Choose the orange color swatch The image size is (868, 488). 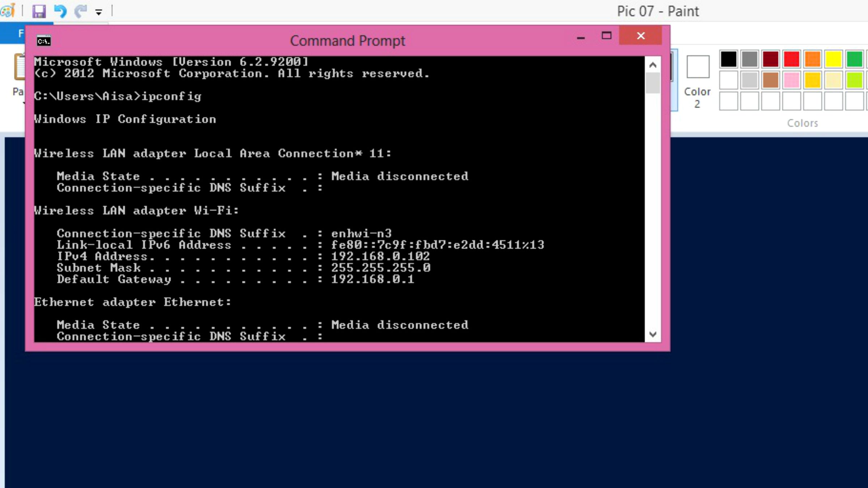(812, 59)
